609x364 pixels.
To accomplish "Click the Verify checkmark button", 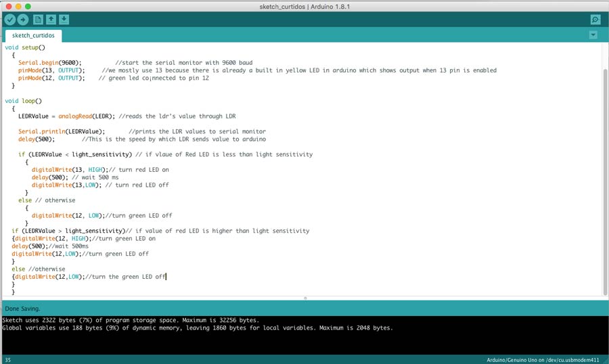I will [10, 20].
